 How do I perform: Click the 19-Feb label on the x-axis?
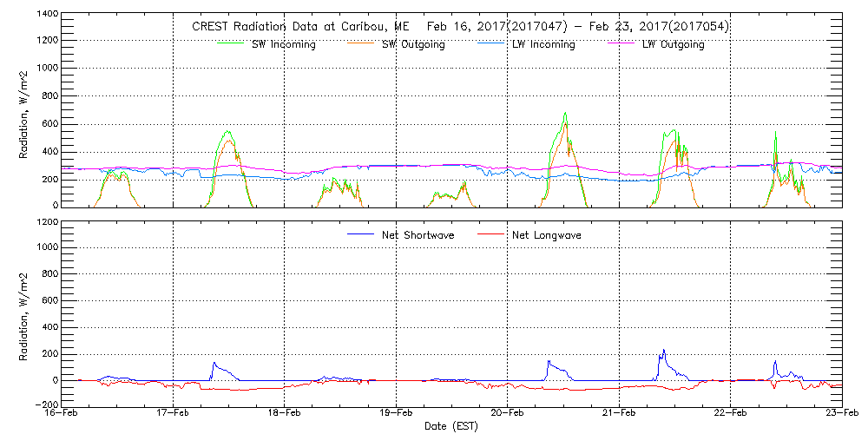pos(397,414)
